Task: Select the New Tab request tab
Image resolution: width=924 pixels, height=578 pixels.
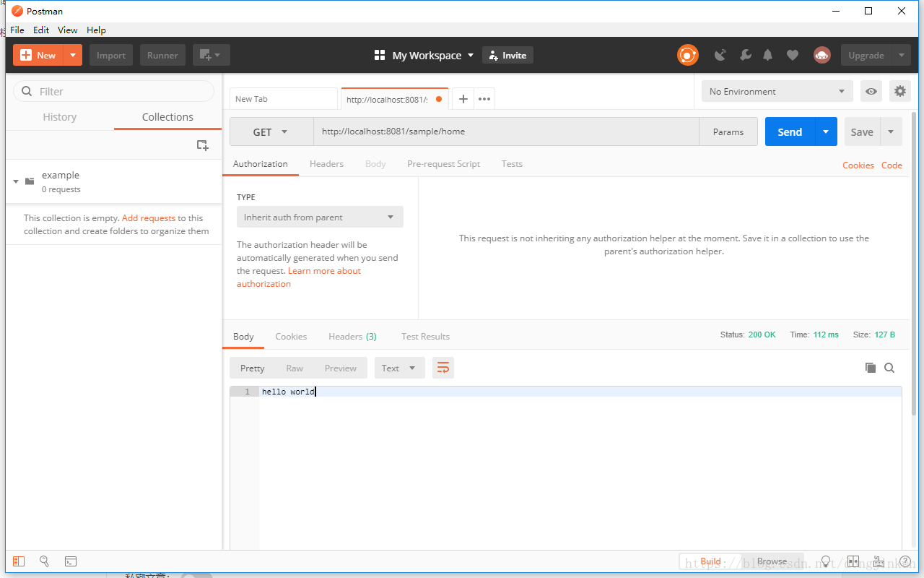Action: pos(283,99)
